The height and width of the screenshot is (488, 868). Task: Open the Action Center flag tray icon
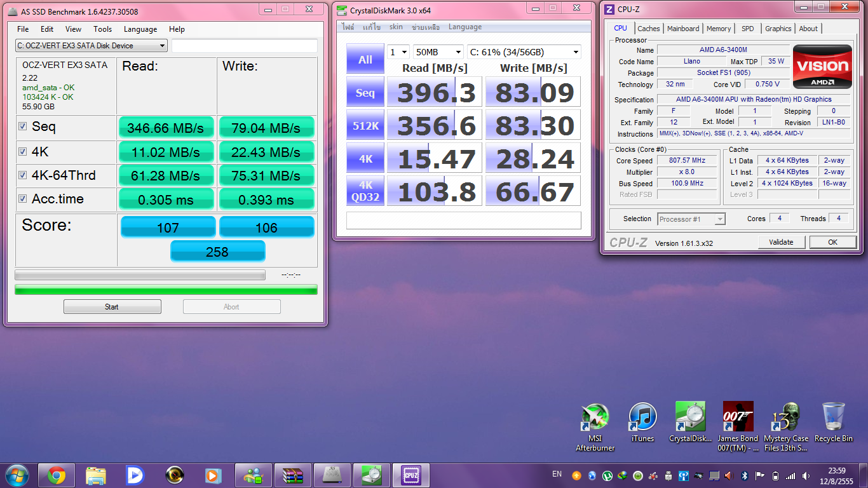[760, 475]
